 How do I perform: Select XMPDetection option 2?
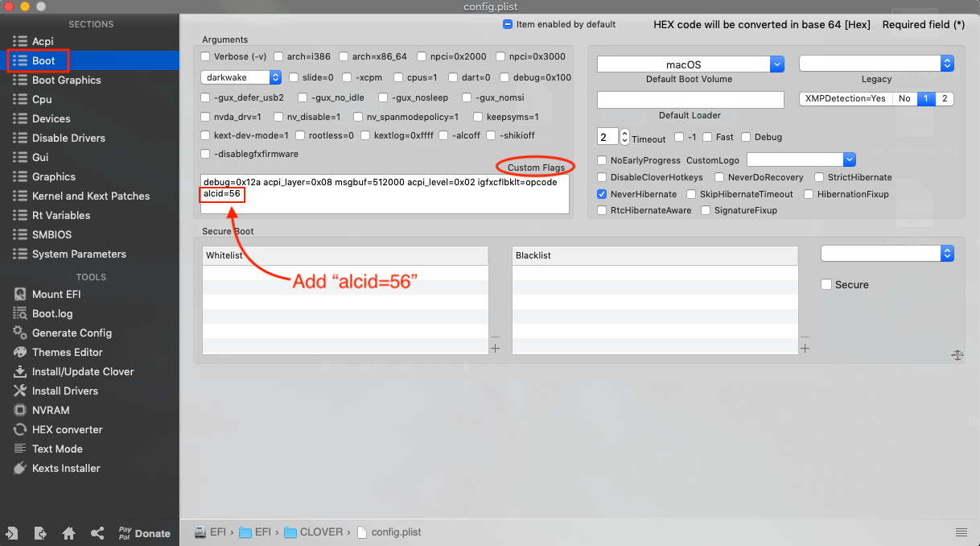[945, 98]
